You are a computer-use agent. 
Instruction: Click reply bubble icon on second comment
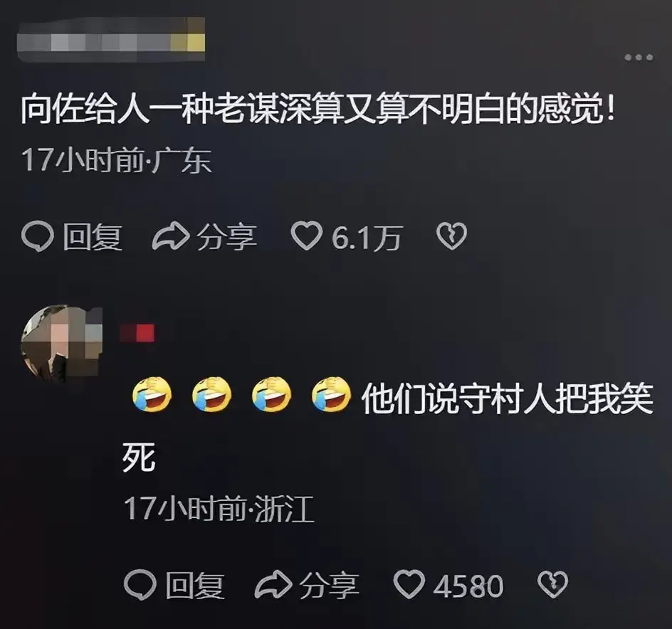[140, 586]
